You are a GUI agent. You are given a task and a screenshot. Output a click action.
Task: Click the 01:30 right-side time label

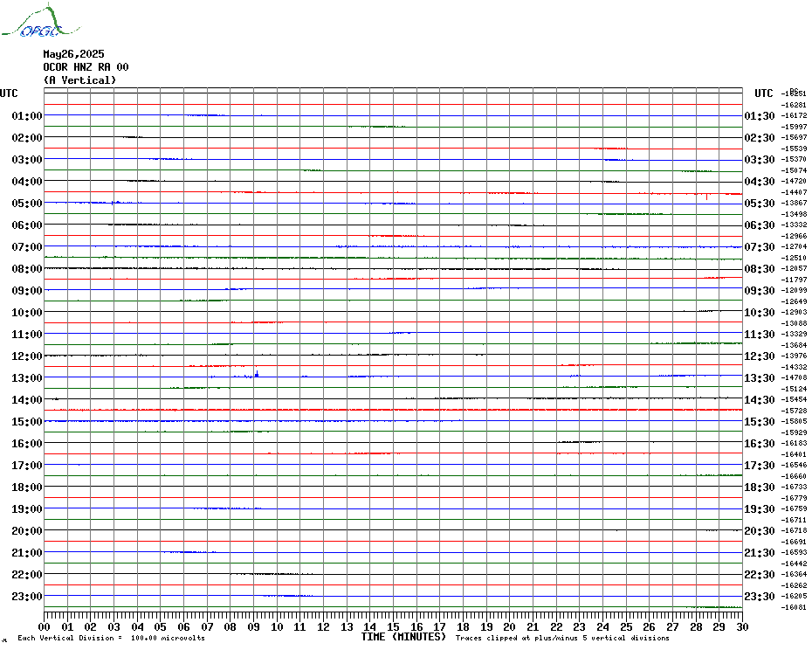[x=760, y=115]
